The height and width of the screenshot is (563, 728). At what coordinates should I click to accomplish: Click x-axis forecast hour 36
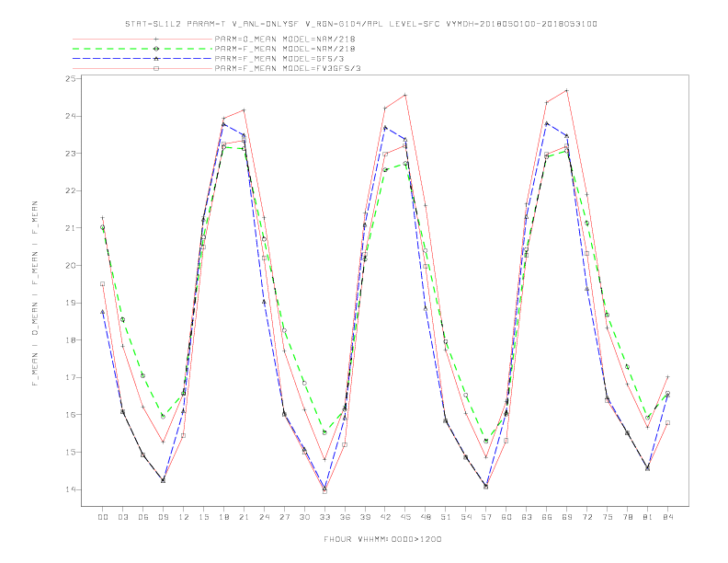tap(345, 517)
